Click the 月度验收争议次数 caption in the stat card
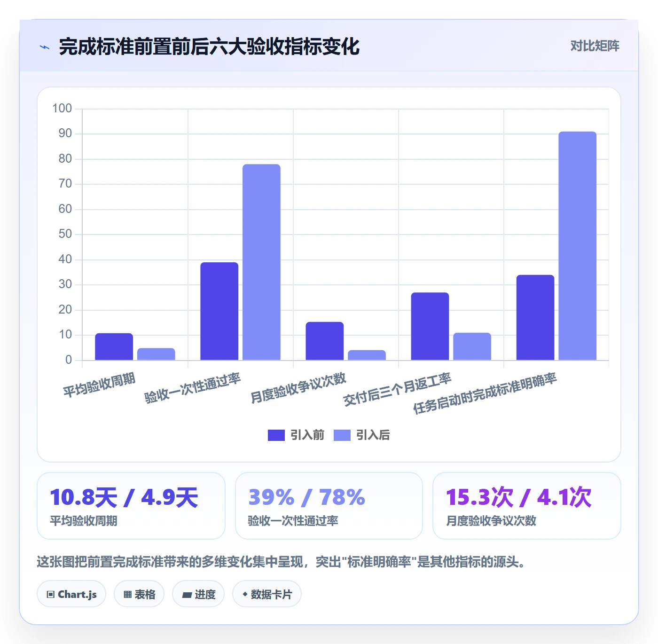Screen dimensions: 658x644 click(491, 521)
